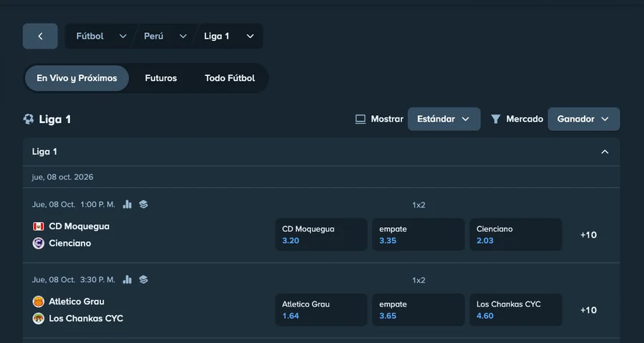
Task: Open the Fútbol sport dropdown
Action: (x=101, y=36)
